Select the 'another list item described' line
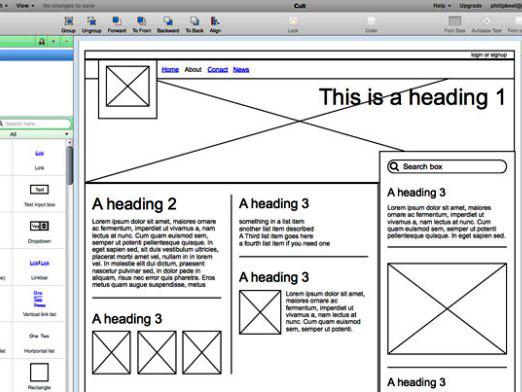 pos(276,229)
